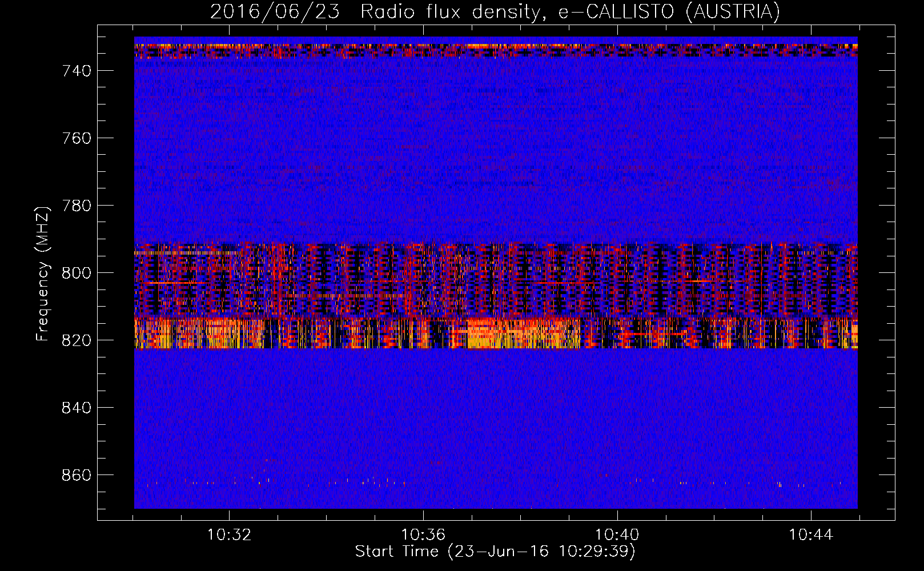Click the 780 frequency tick label

pyautogui.click(x=77, y=206)
